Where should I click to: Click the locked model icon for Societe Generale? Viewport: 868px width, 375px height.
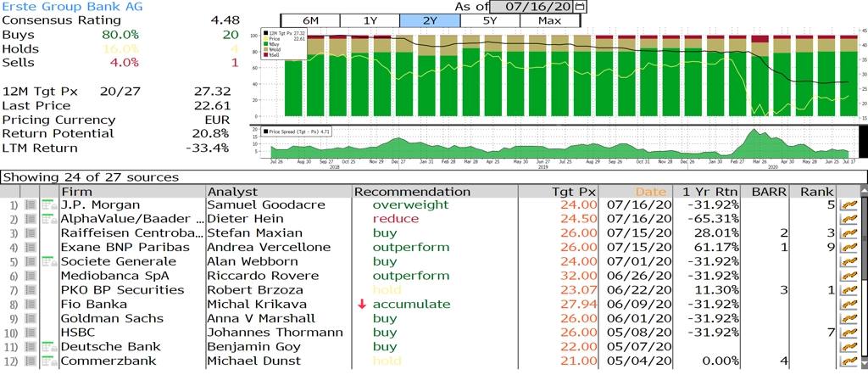coord(49,262)
